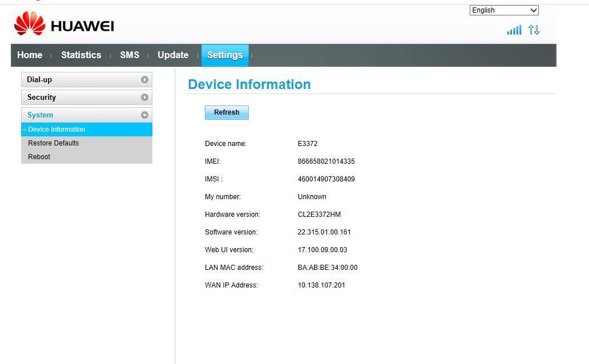Click the 'LAN MAC address:' label
The width and height of the screenshot is (589, 364).
(234, 267)
